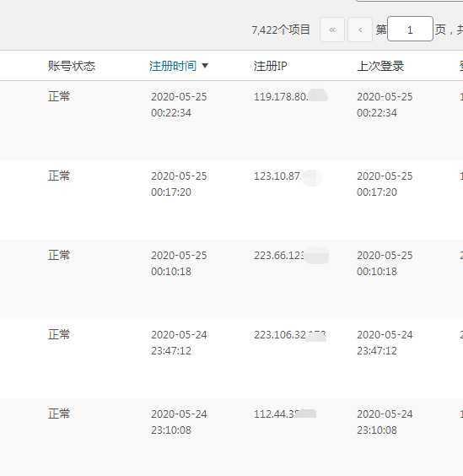463x476 pixels.
Task: Click 正常 status in 00:10:18 row
Action: point(59,255)
